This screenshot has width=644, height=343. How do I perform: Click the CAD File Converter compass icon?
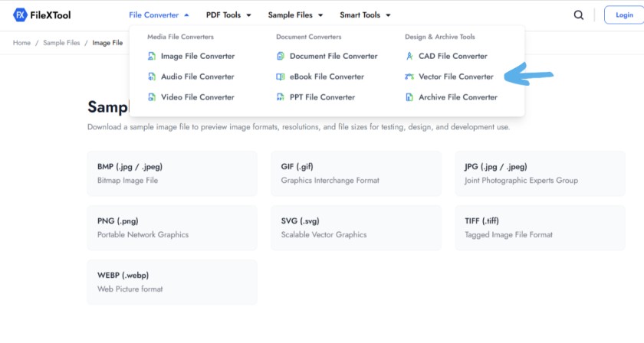pyautogui.click(x=409, y=56)
